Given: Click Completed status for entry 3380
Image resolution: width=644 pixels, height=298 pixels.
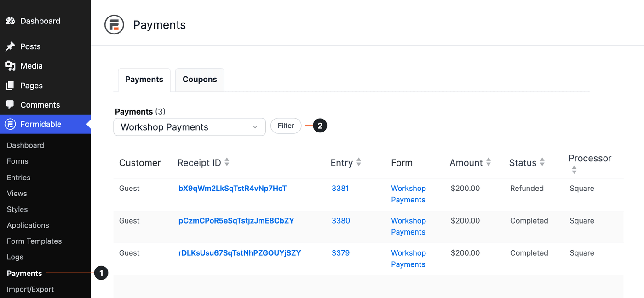Looking at the screenshot, I should pyautogui.click(x=529, y=221).
